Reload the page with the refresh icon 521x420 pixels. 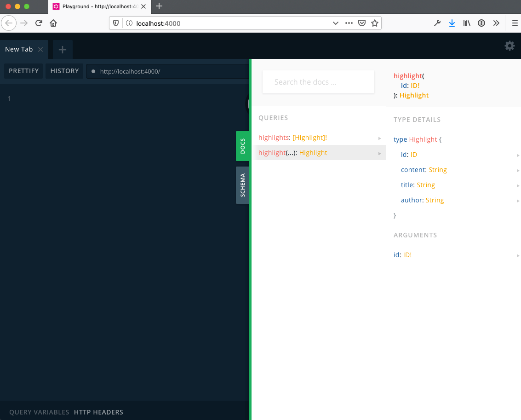39,23
